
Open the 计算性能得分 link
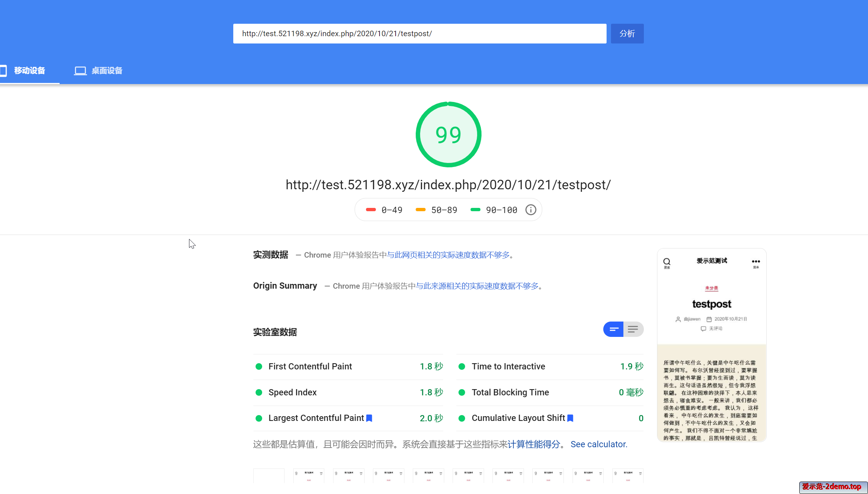pos(533,444)
